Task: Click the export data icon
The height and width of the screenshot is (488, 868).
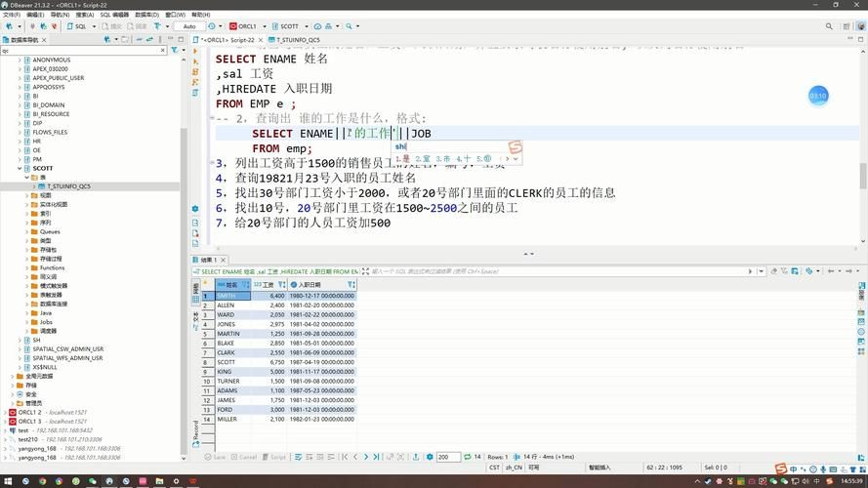Action: click(416, 457)
